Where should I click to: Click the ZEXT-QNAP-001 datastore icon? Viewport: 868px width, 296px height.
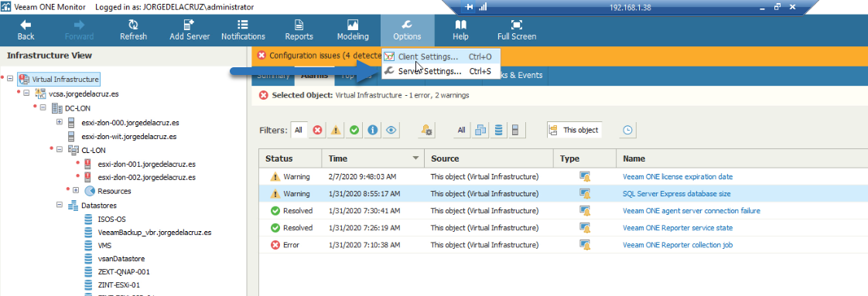(x=87, y=272)
